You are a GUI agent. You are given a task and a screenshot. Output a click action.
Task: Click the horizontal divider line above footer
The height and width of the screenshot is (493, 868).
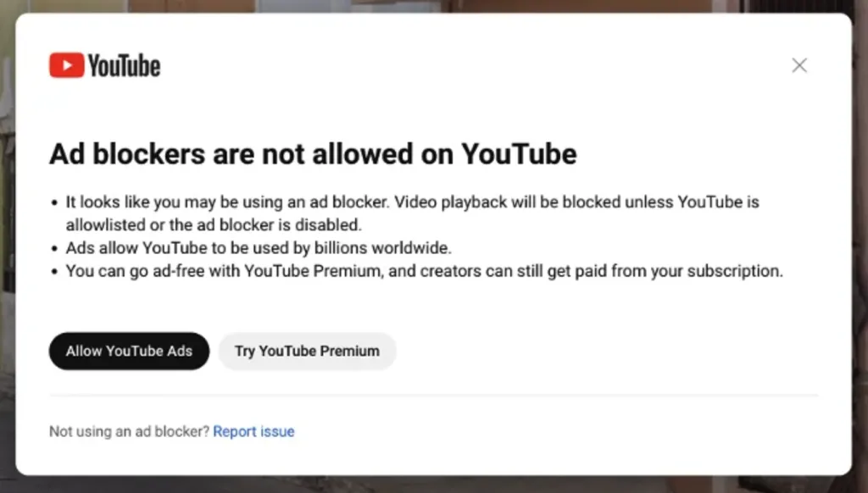coord(433,396)
